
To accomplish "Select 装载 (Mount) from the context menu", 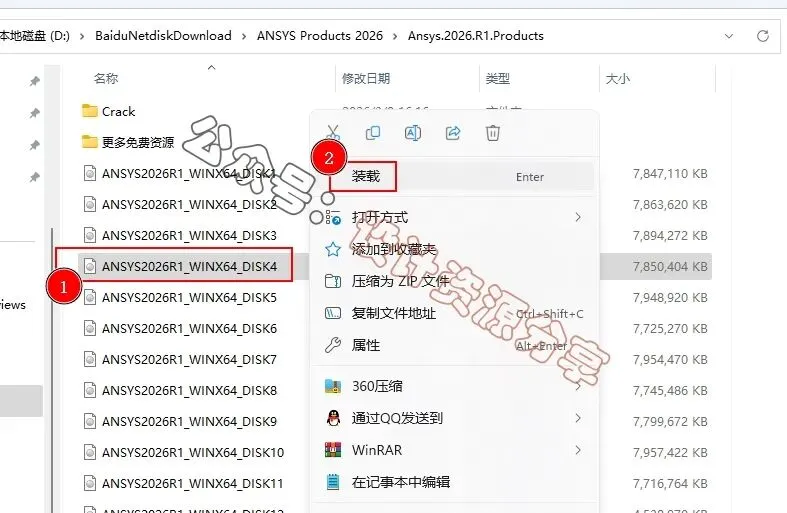I will [454, 176].
